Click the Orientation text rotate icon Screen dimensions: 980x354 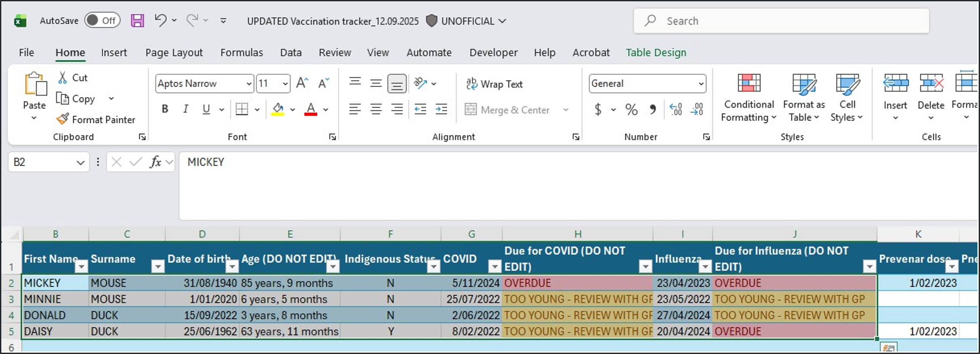tap(421, 83)
